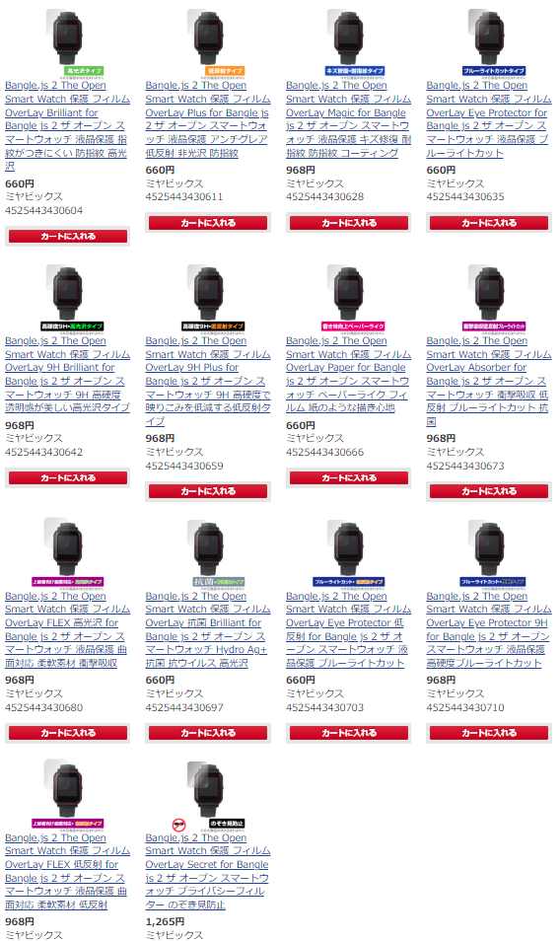The image size is (560, 941).
Task: Open the OverLay Eye Protector 9H link
Action: click(x=489, y=629)
